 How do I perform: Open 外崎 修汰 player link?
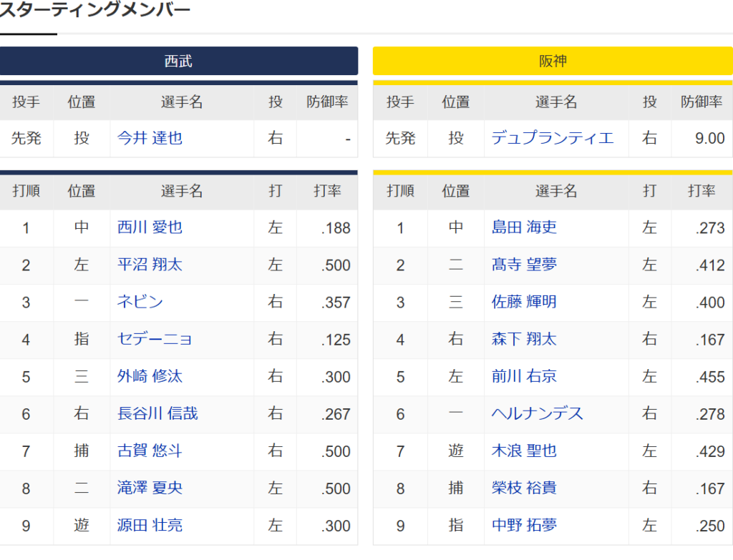click(150, 376)
